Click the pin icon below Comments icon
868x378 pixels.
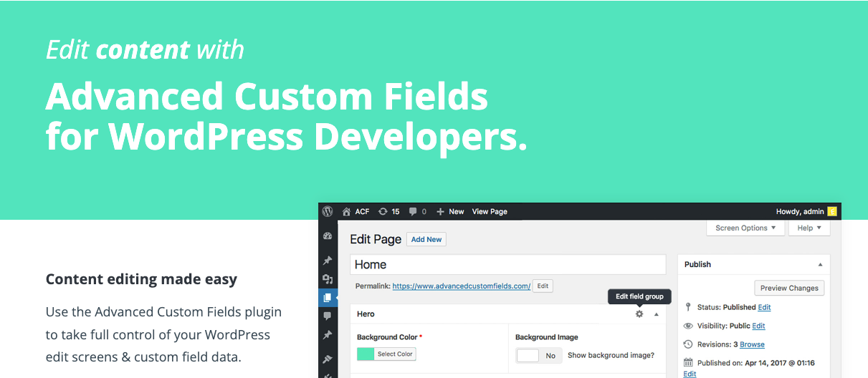pyautogui.click(x=328, y=334)
